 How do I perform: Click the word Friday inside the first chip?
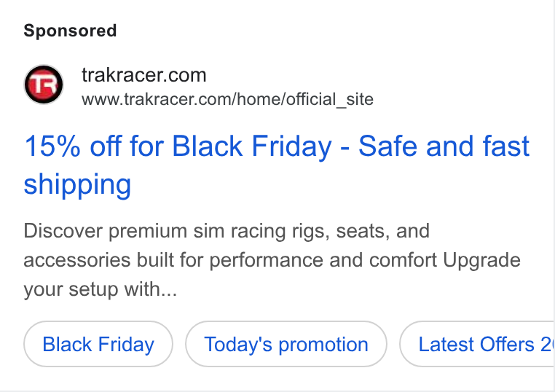point(126,345)
